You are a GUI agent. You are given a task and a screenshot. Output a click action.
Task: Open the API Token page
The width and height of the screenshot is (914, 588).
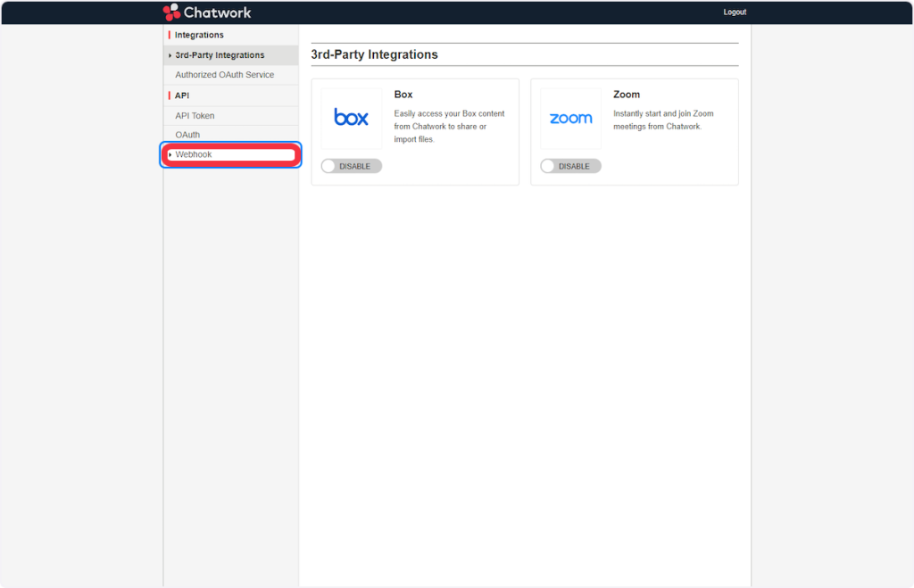coord(195,116)
